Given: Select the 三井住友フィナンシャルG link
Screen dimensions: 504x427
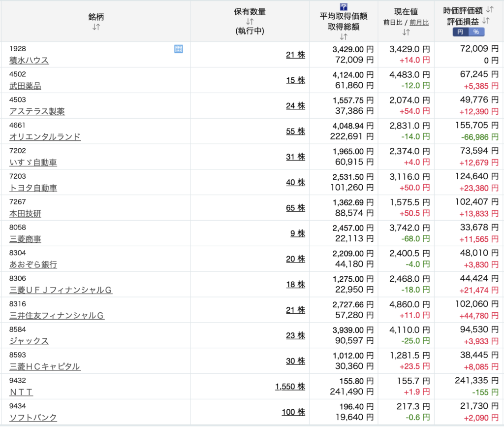Looking at the screenshot, I should (x=57, y=316).
